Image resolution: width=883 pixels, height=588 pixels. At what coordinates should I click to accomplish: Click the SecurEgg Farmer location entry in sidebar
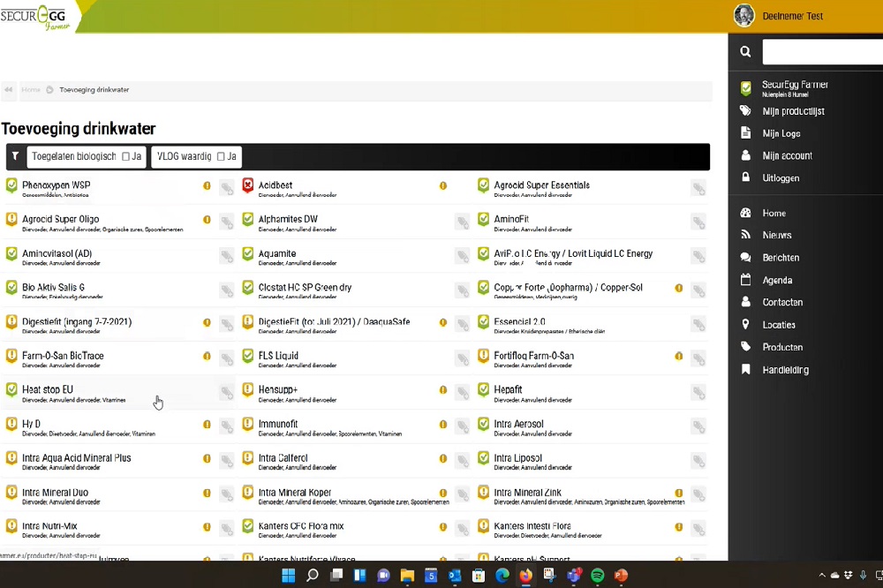click(795, 87)
